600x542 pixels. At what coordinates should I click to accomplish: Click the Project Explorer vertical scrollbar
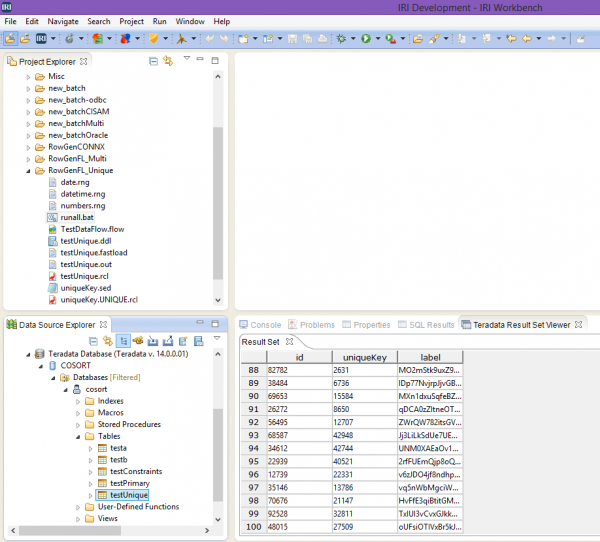pyautogui.click(x=218, y=203)
